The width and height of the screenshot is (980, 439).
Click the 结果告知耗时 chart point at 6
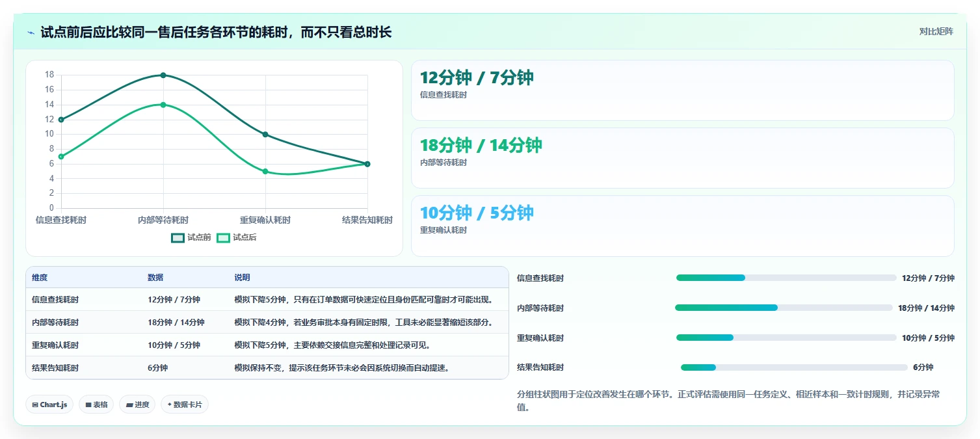tap(367, 164)
